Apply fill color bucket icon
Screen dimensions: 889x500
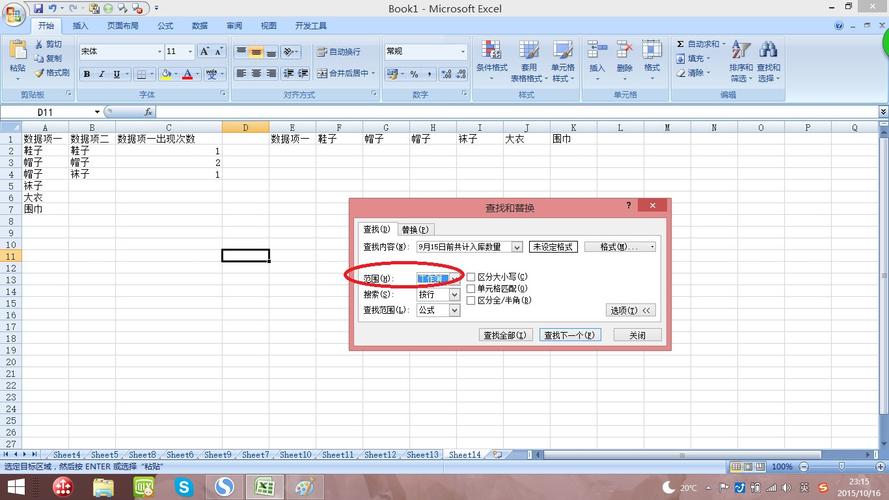(x=166, y=74)
